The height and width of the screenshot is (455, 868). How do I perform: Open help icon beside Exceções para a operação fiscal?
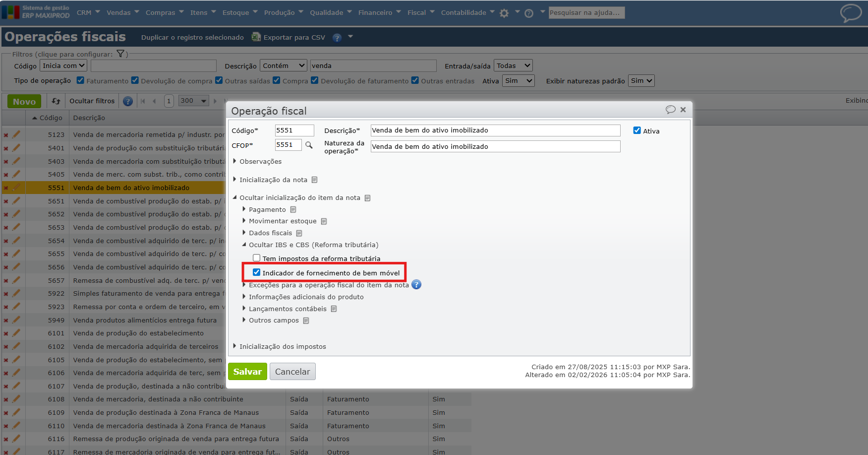pyautogui.click(x=416, y=285)
